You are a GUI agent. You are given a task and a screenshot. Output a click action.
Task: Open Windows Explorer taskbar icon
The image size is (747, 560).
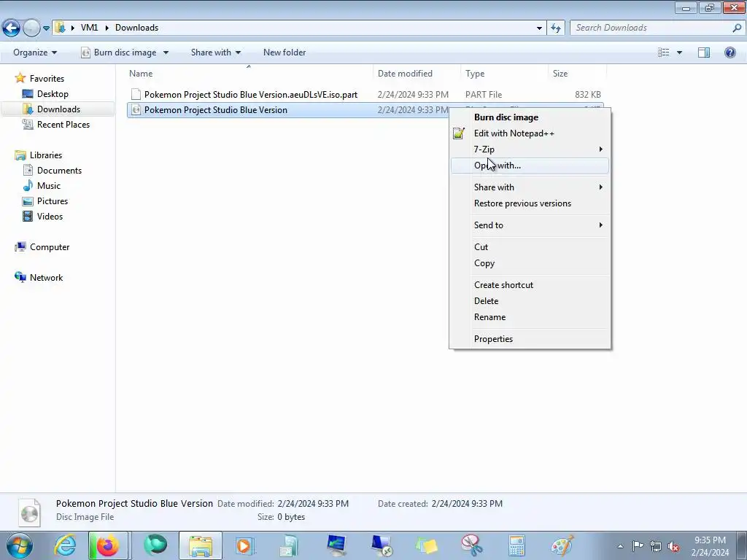(201, 545)
